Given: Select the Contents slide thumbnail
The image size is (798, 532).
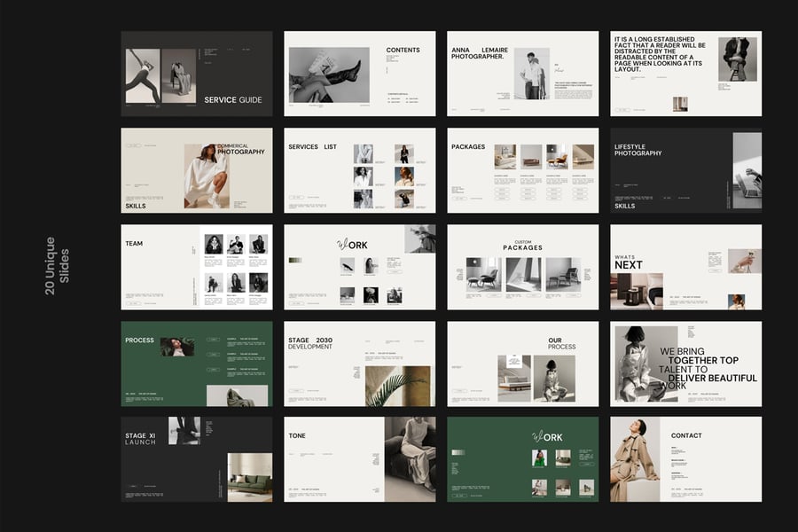Looking at the screenshot, I should click(x=359, y=74).
